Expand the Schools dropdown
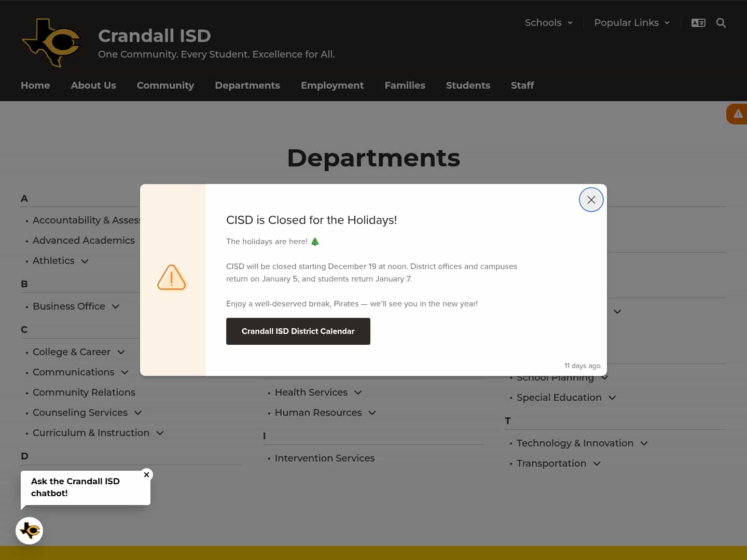Image resolution: width=747 pixels, height=560 pixels. [548, 23]
